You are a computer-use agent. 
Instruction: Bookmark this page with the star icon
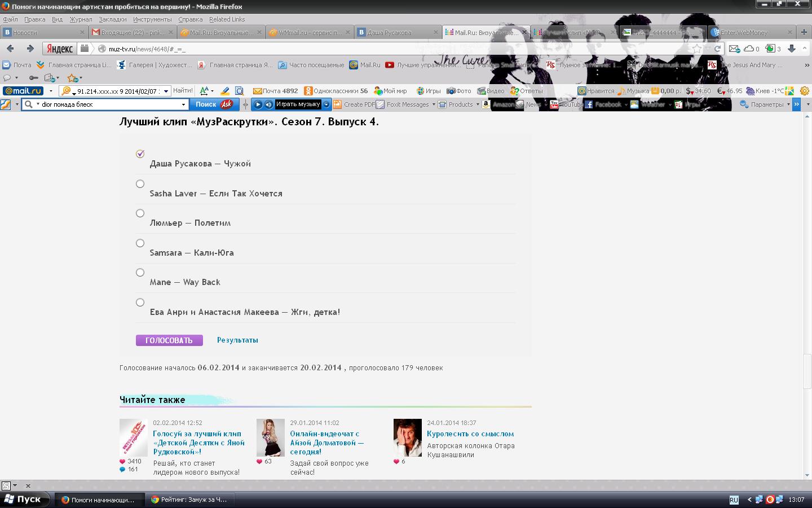pyautogui.click(x=698, y=49)
